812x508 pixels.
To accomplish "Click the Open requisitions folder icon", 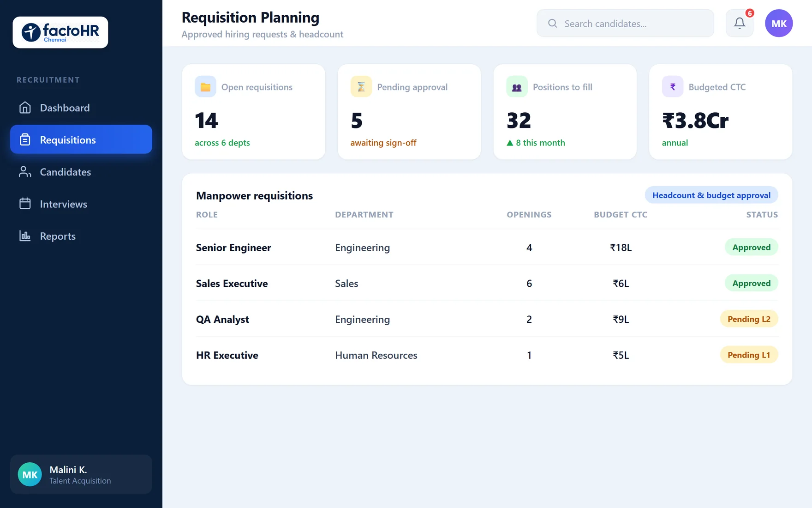I will click(205, 87).
